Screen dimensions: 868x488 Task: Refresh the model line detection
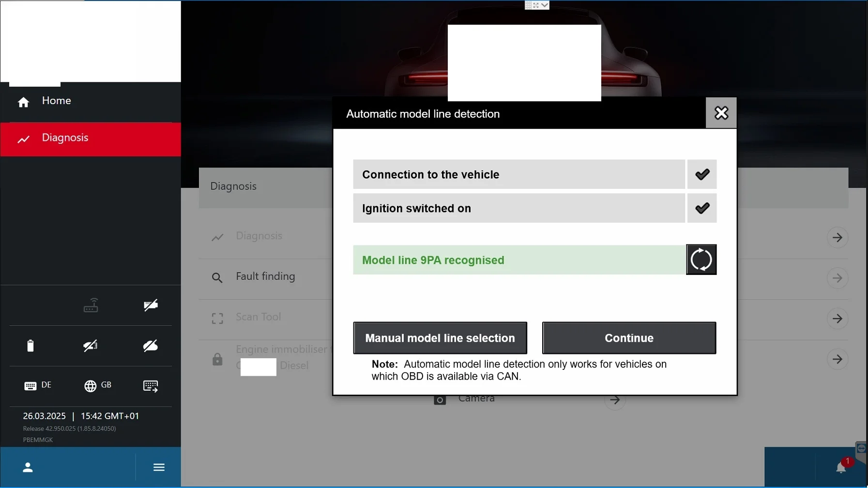pyautogui.click(x=701, y=259)
